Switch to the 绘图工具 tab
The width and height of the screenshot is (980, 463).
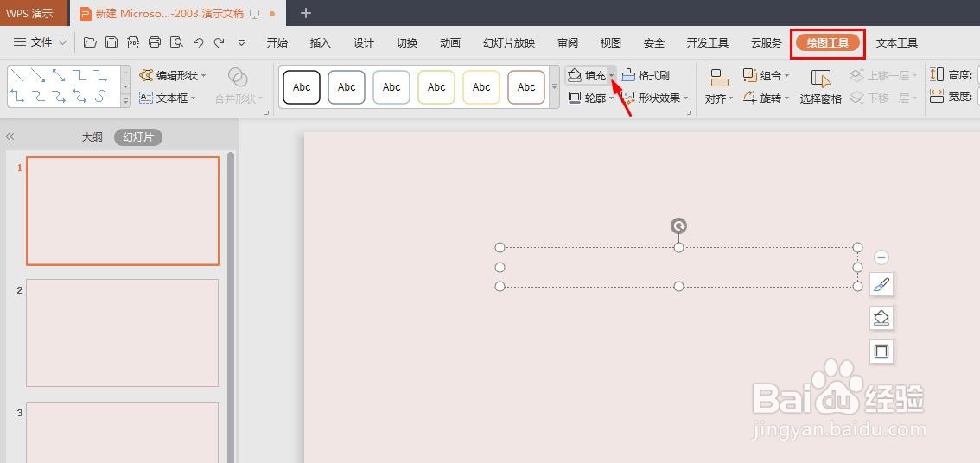pos(828,43)
